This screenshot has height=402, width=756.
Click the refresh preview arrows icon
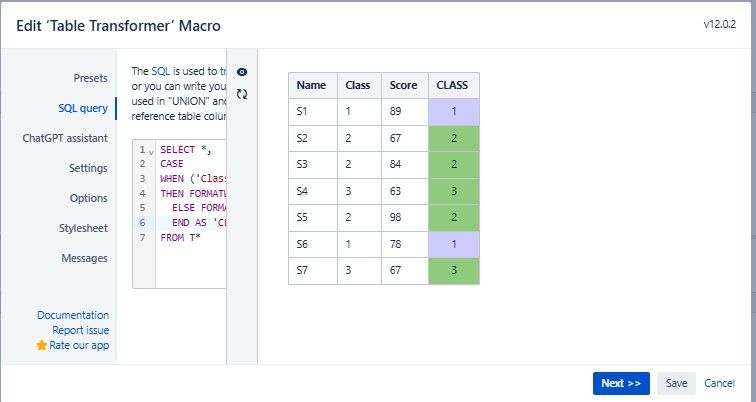pyautogui.click(x=242, y=94)
